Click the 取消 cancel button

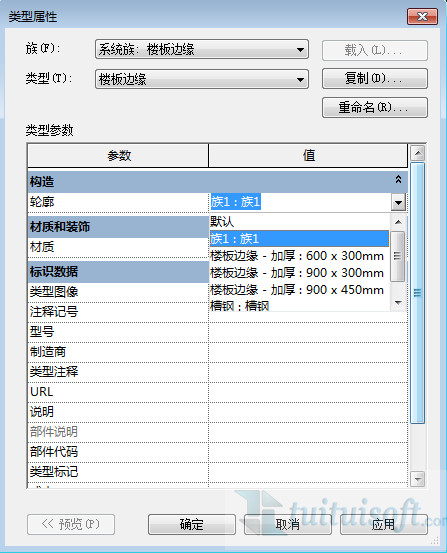tap(288, 524)
